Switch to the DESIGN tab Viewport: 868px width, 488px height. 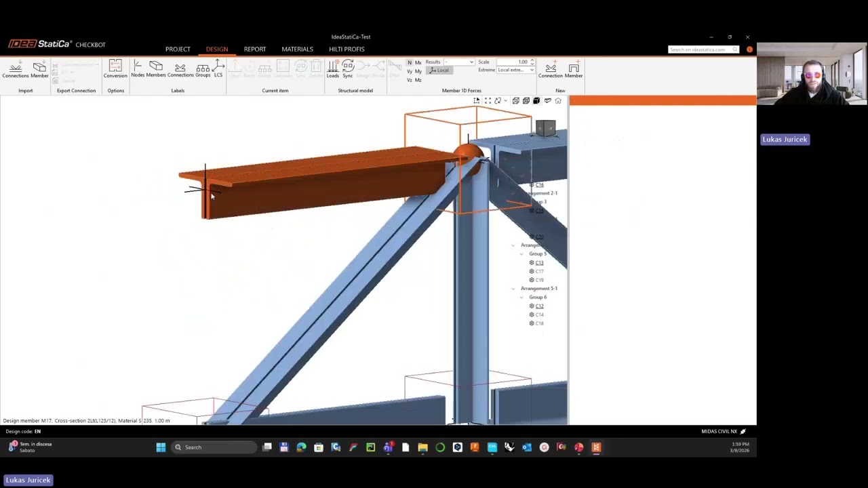tap(217, 49)
